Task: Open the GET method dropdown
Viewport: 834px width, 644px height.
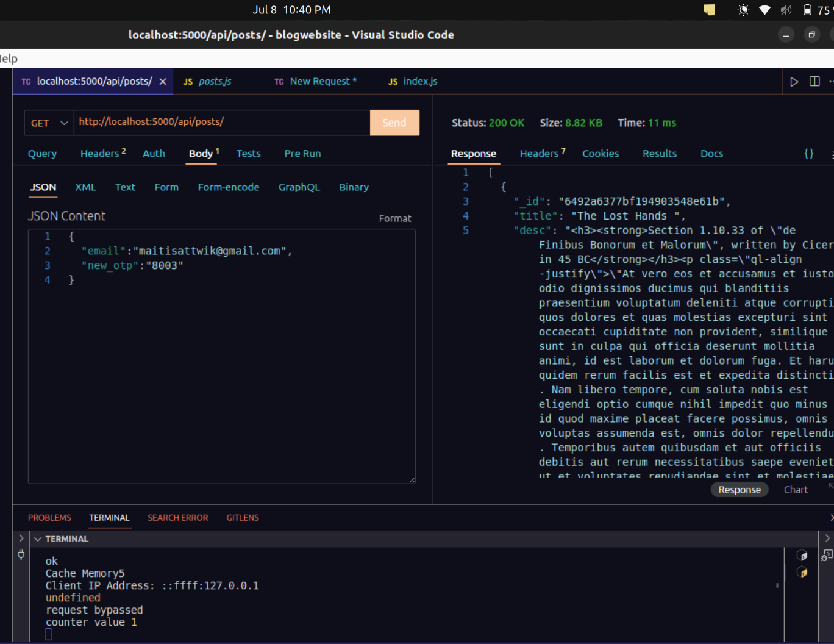Action: click(49, 123)
